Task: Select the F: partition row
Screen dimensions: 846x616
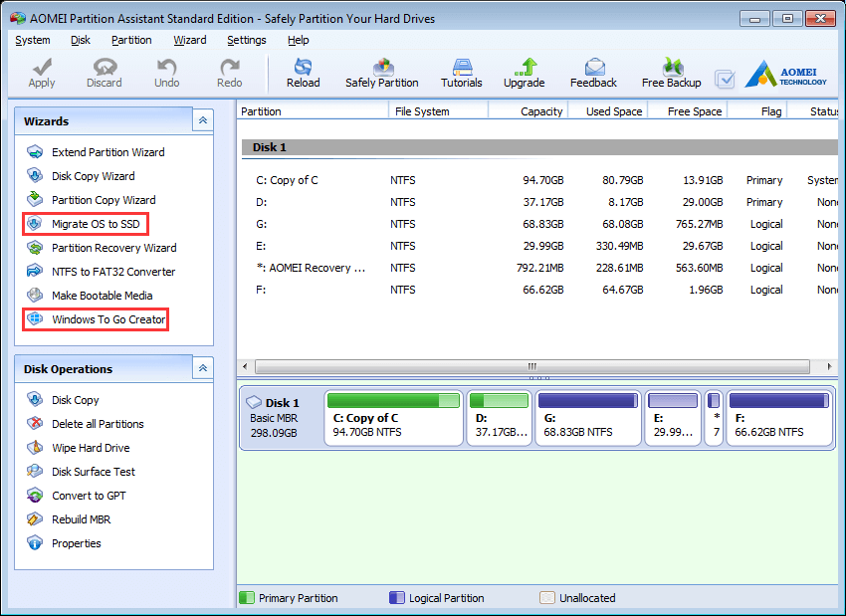Action: point(537,290)
